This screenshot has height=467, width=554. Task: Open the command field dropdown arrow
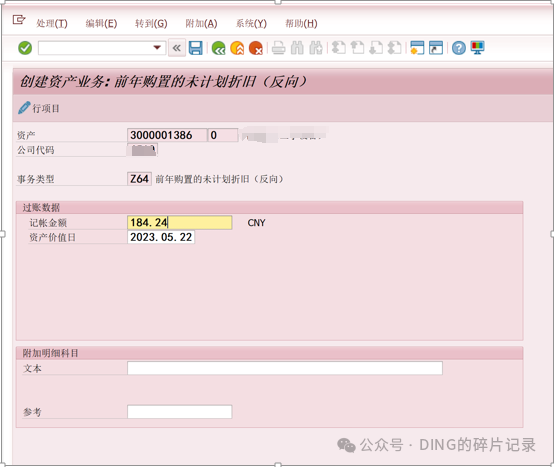tap(157, 48)
